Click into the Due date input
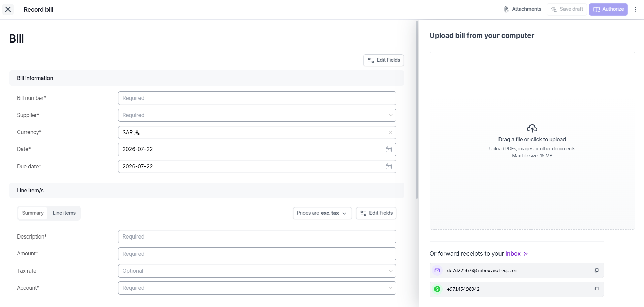The image size is (644, 307). (x=257, y=167)
